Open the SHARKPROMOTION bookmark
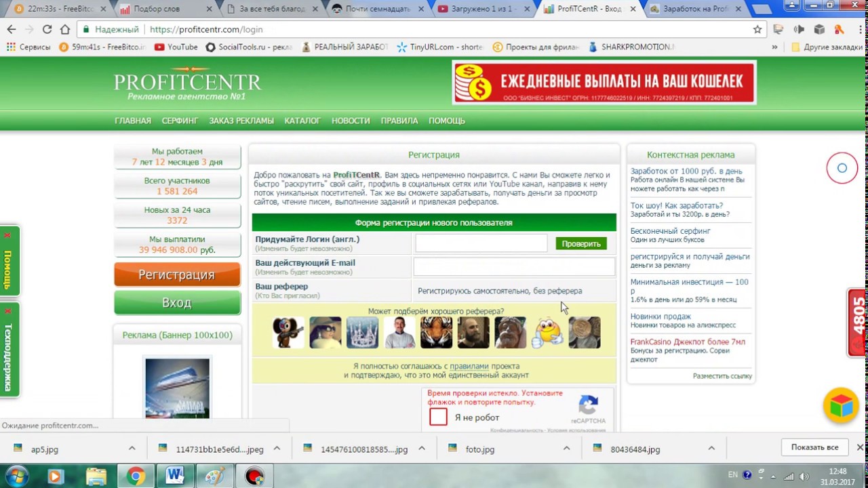This screenshot has width=868, height=488. (631, 47)
